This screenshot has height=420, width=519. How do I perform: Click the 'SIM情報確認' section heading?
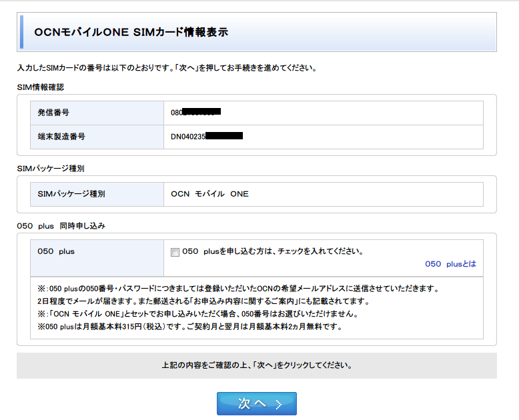[x=41, y=87]
